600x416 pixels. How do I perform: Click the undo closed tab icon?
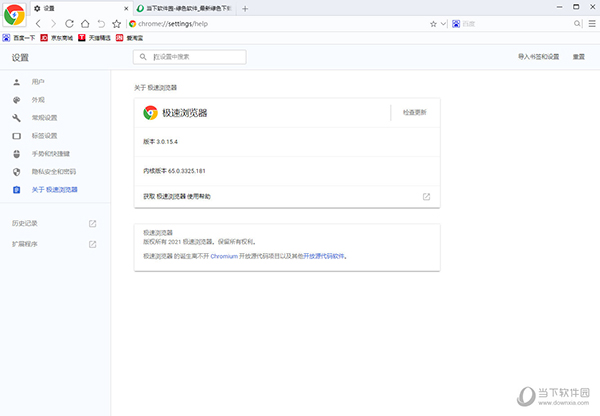[x=101, y=24]
